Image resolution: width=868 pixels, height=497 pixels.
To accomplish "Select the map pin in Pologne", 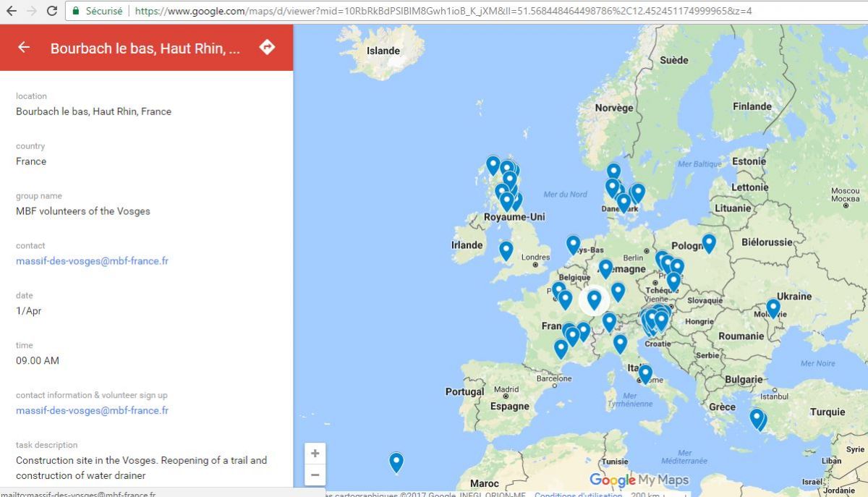I will pos(709,243).
